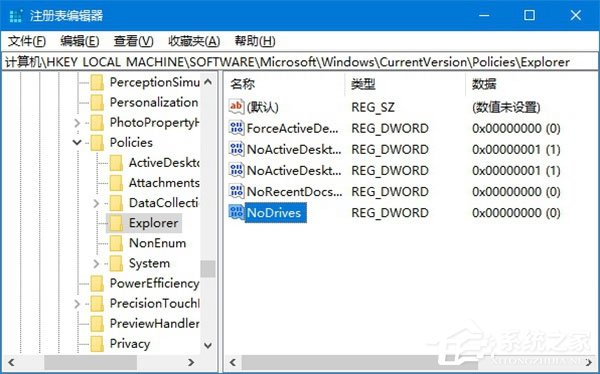
Task: Click the DWORD icon beside NoRecentDocs...
Action: click(x=236, y=191)
